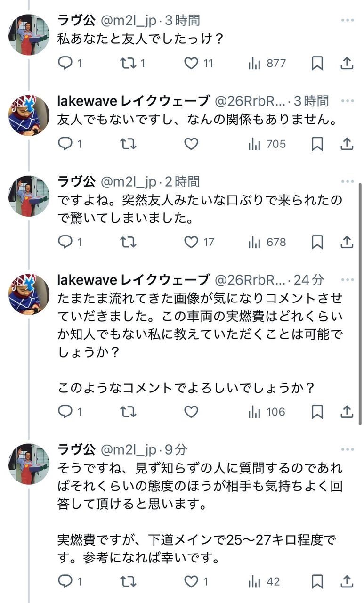Screen dimensions: 364x603
Task: Open more options on the 9分 tweet
Action: coord(347,450)
